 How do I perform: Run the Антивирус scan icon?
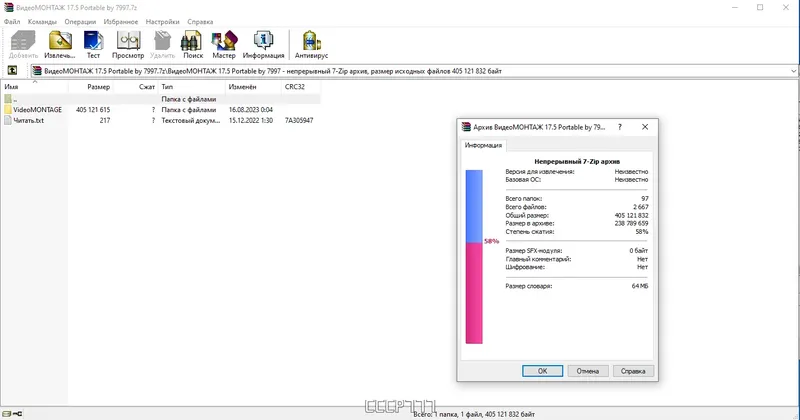click(x=311, y=41)
